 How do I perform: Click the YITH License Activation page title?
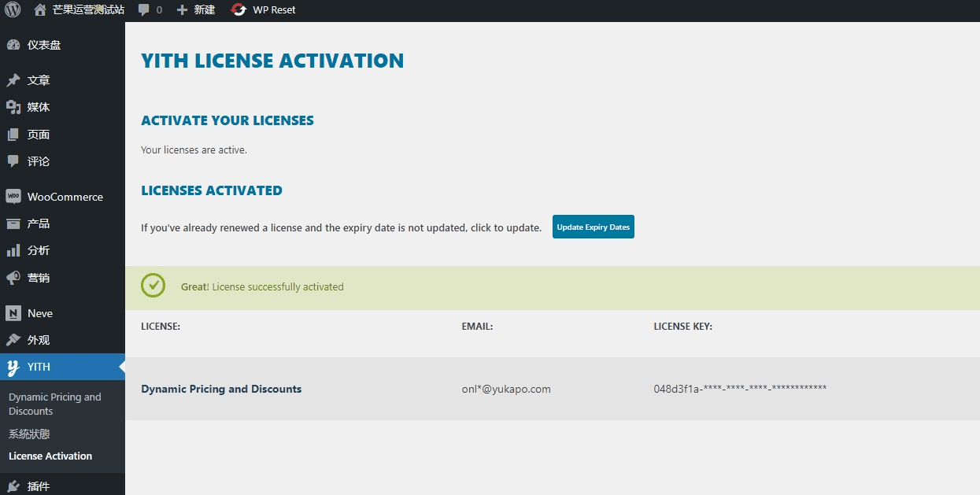(272, 61)
